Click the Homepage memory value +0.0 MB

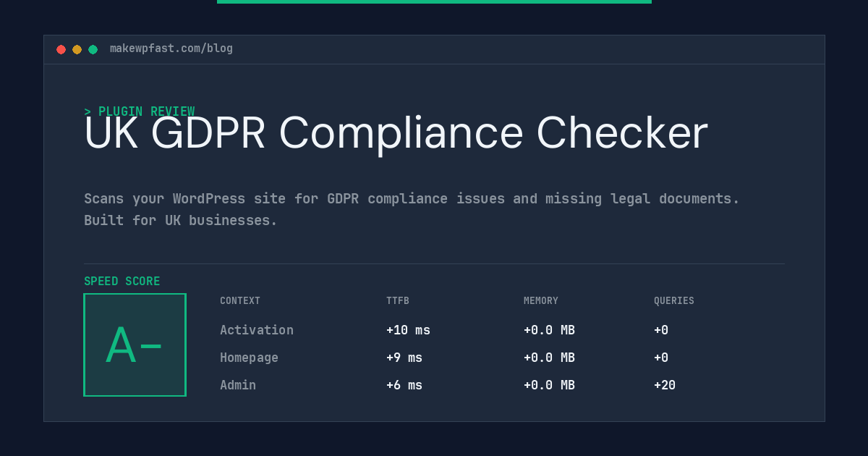tap(549, 358)
